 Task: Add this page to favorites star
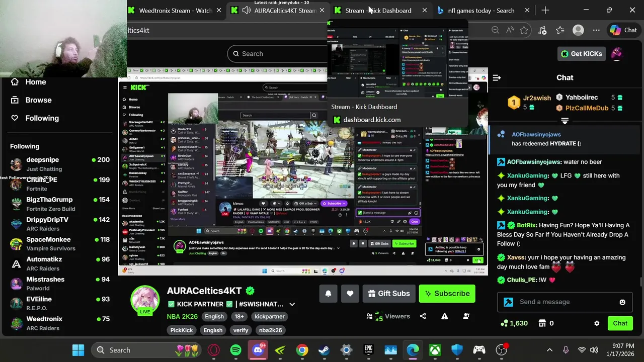pos(524,30)
